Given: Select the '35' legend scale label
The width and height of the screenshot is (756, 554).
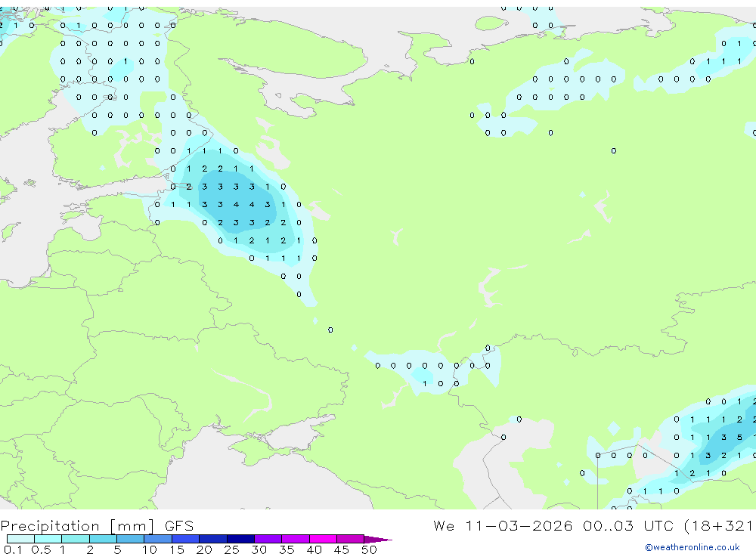Looking at the screenshot, I should click(287, 549).
